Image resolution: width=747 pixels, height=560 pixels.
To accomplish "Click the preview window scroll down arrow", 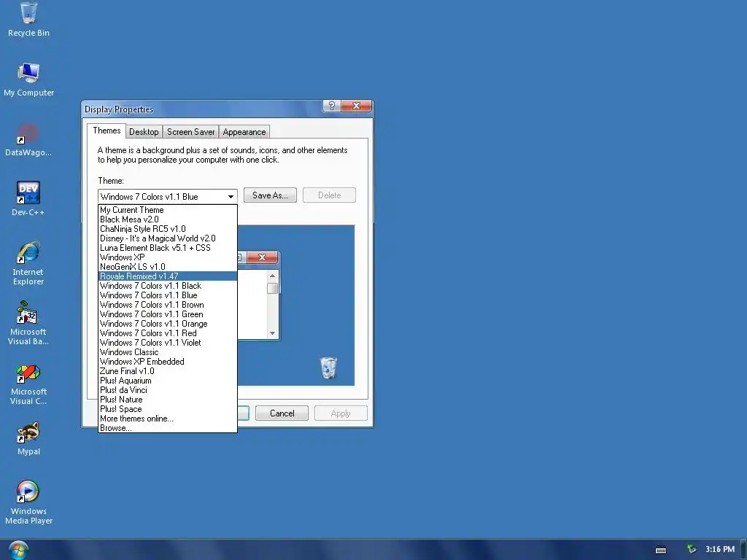I will (x=273, y=333).
